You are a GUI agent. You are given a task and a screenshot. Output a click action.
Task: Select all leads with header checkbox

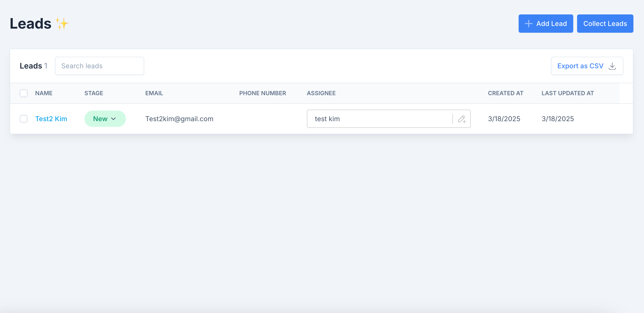24,93
